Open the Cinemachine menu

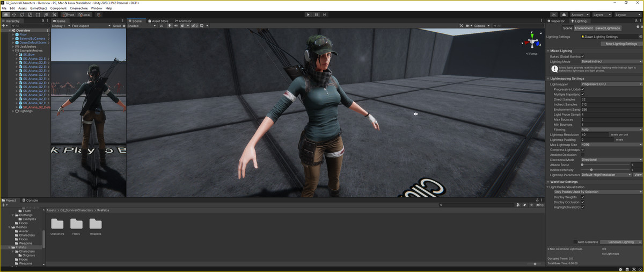(x=79, y=8)
